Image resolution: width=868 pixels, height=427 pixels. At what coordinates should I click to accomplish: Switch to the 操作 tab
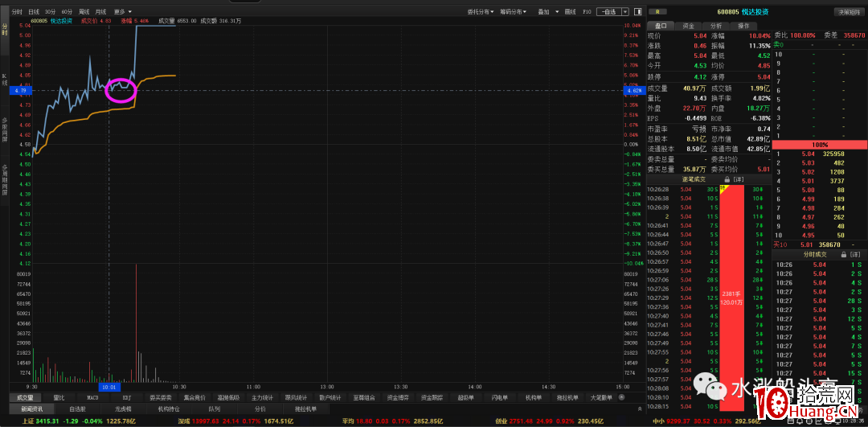743,26
